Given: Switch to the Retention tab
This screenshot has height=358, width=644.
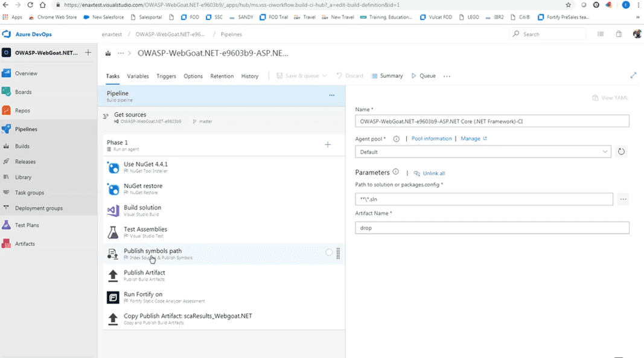Looking at the screenshot, I should pyautogui.click(x=222, y=76).
